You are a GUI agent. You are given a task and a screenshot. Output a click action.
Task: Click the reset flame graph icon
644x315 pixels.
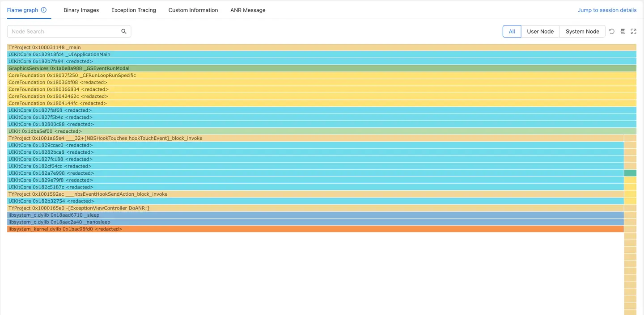point(612,31)
